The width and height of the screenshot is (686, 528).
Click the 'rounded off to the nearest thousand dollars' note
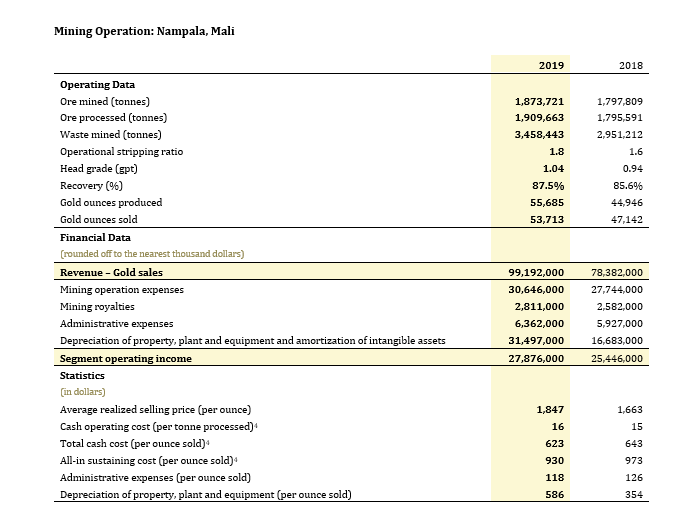tap(152, 254)
